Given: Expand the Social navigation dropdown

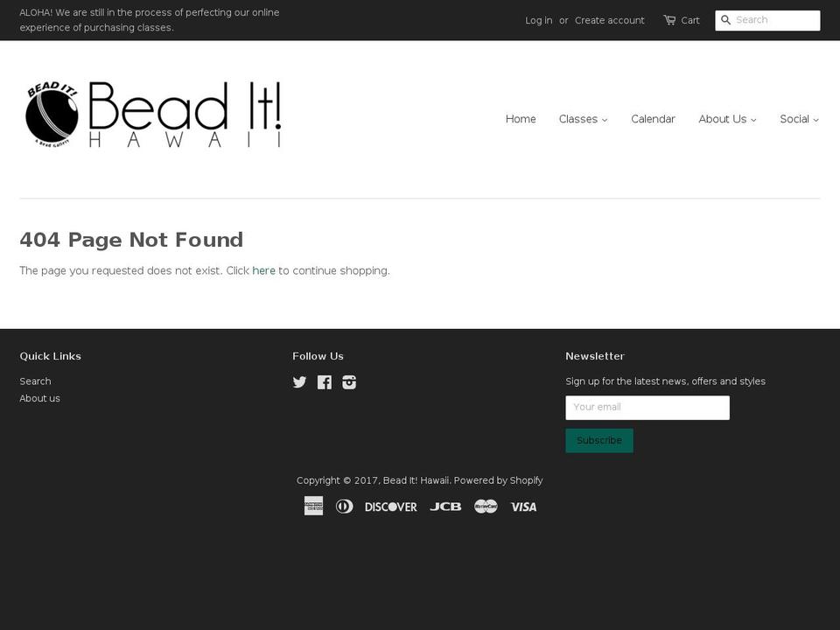Looking at the screenshot, I should coord(799,119).
